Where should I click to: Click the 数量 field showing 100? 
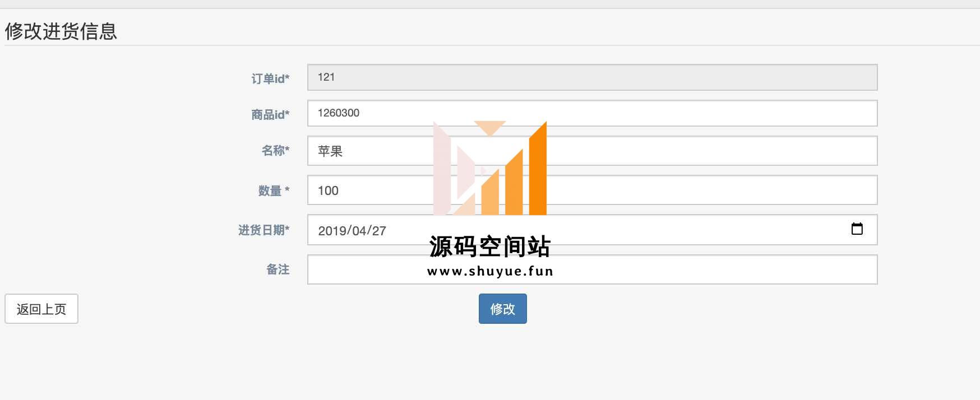pos(592,190)
